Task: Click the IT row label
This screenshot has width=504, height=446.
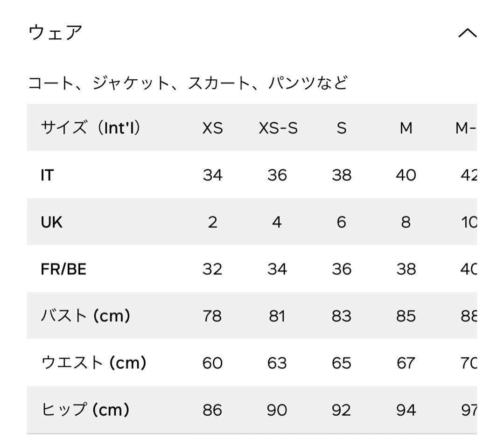Action: pos(47,175)
